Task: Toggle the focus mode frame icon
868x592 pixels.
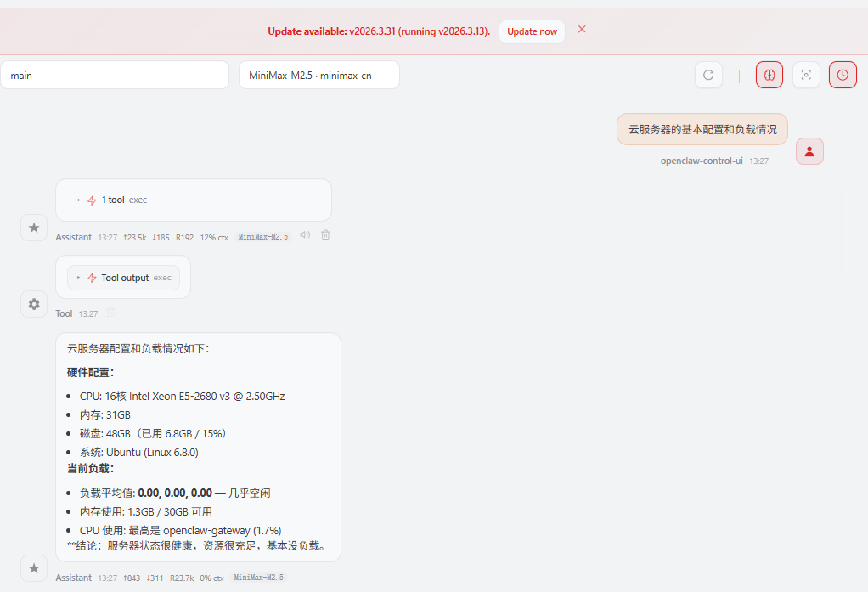Action: 806,75
